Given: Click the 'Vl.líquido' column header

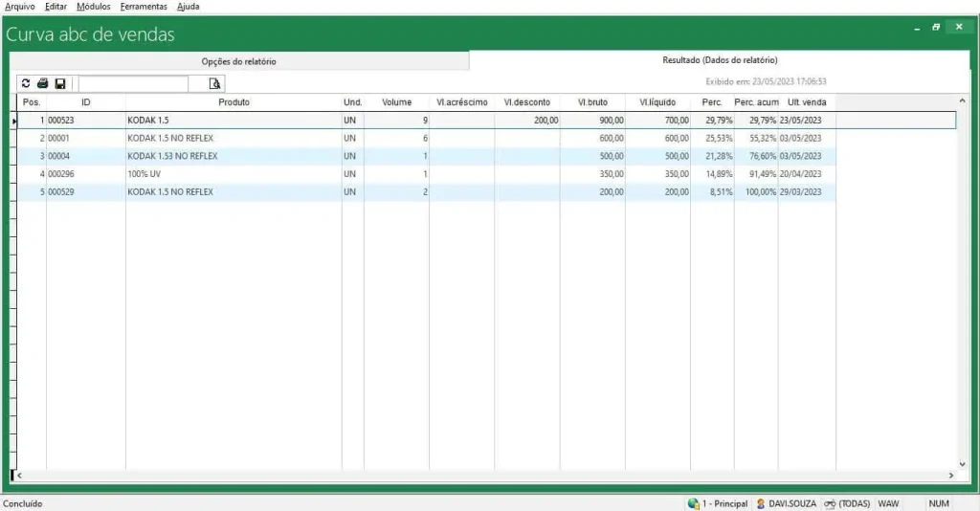Looking at the screenshot, I should click(657, 101).
